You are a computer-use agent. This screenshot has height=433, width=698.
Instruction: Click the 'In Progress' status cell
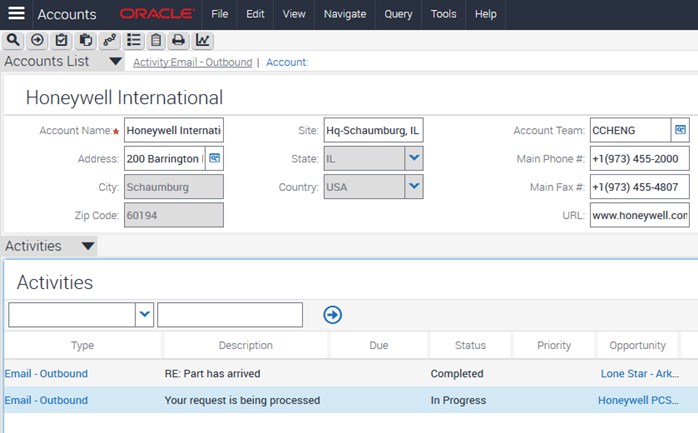point(458,400)
